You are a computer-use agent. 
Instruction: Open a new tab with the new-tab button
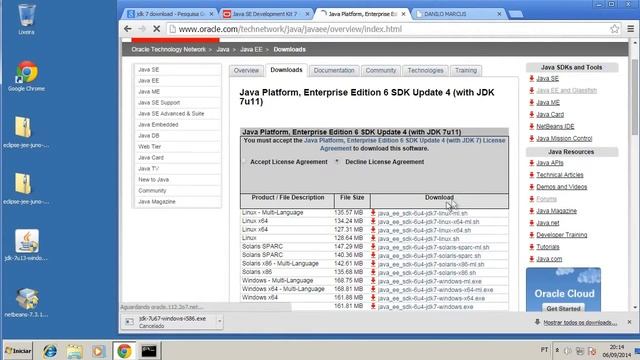tap(516, 14)
